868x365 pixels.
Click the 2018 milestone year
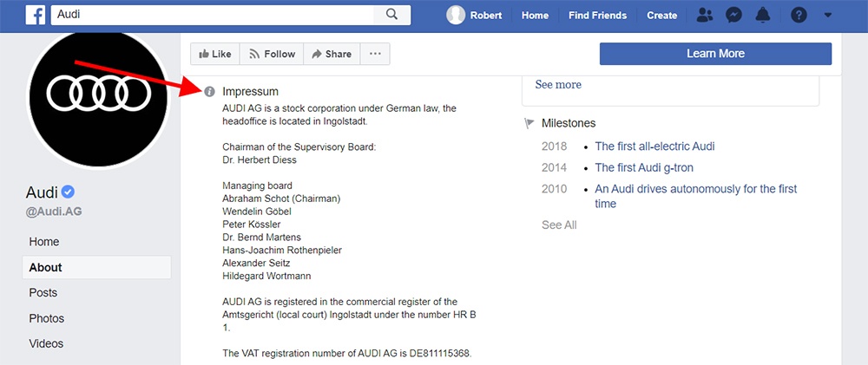click(554, 147)
